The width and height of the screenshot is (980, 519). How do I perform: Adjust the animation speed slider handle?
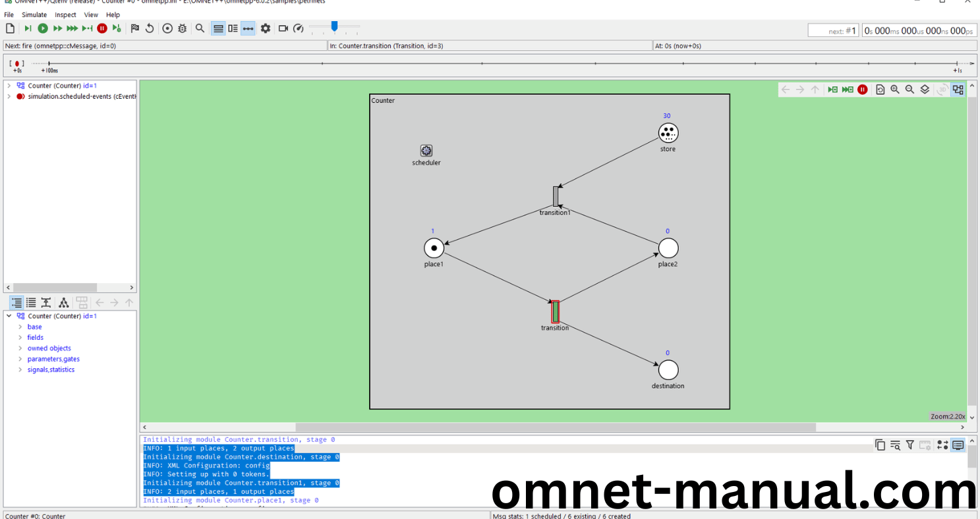tap(334, 26)
